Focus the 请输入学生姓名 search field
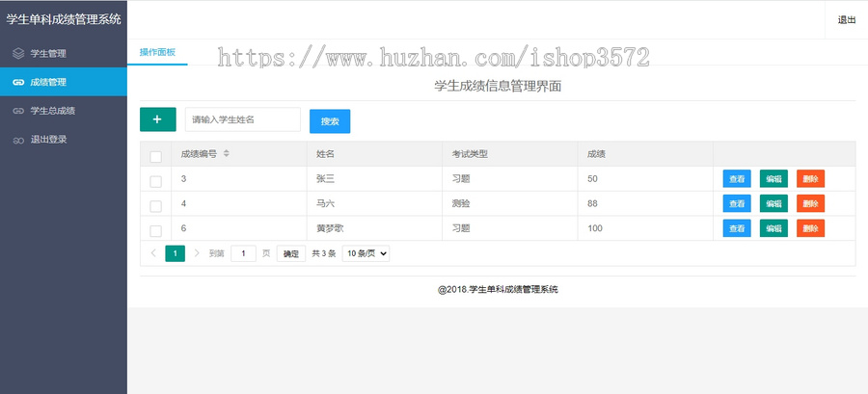This screenshot has height=394, width=868. 243,119
